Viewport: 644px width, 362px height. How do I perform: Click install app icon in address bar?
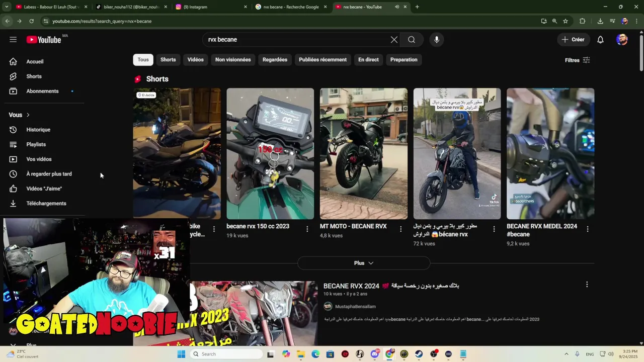(544, 21)
